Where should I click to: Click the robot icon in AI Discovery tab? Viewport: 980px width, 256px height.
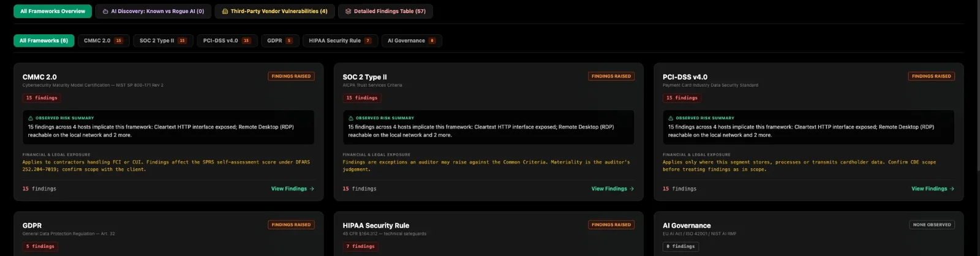[x=105, y=11]
